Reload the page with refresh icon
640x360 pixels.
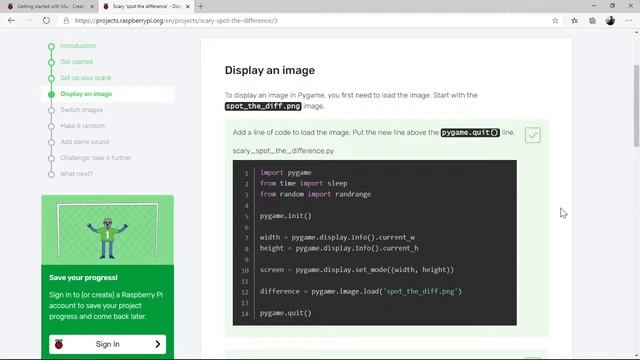[46, 20]
